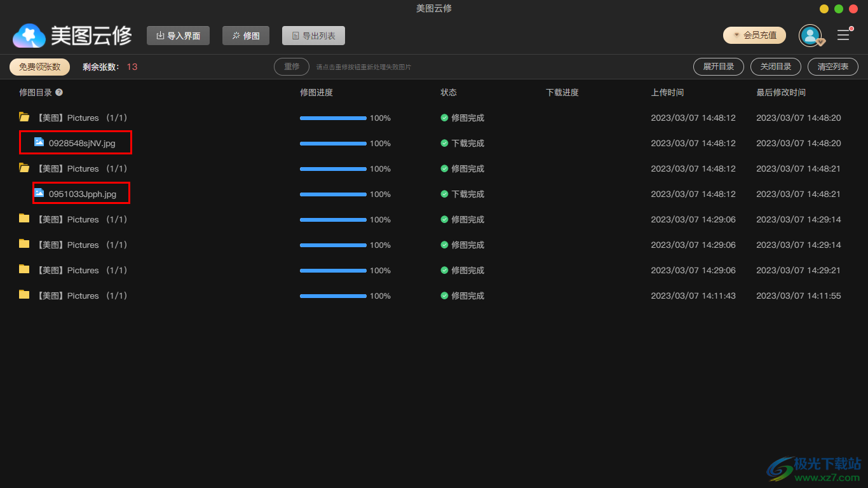Open the hamburger menu at top right
Image resolution: width=868 pixels, height=488 pixels.
(843, 36)
